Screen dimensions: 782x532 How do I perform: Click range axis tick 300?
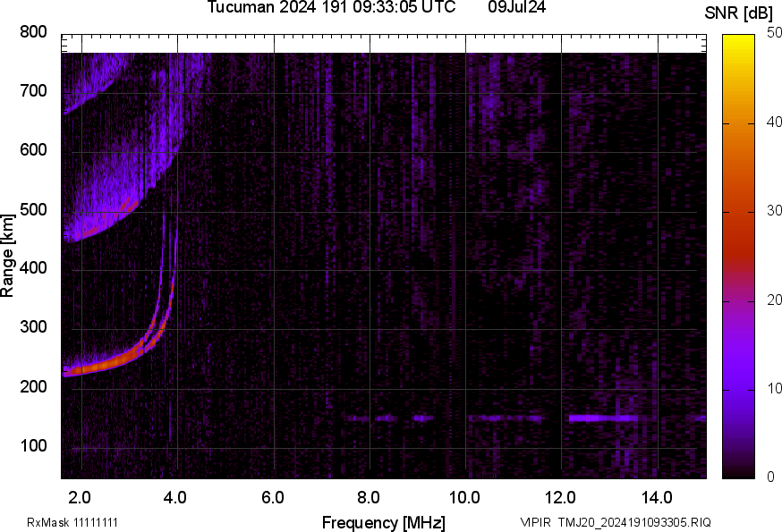(33, 327)
